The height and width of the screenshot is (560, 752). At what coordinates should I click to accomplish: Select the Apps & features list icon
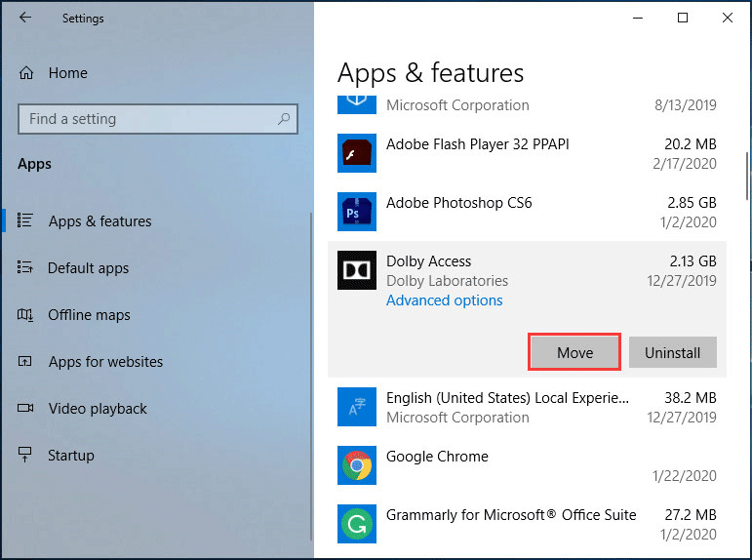(x=25, y=220)
